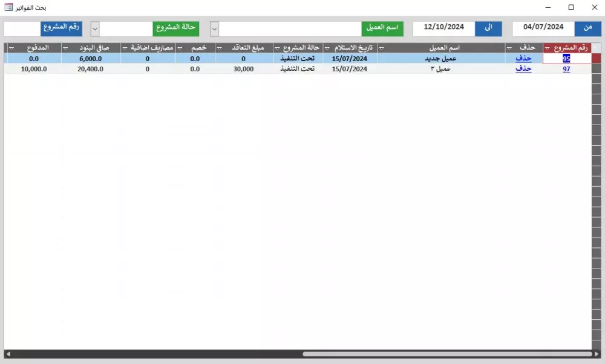Click the green حالة المشروع button

coord(176,28)
